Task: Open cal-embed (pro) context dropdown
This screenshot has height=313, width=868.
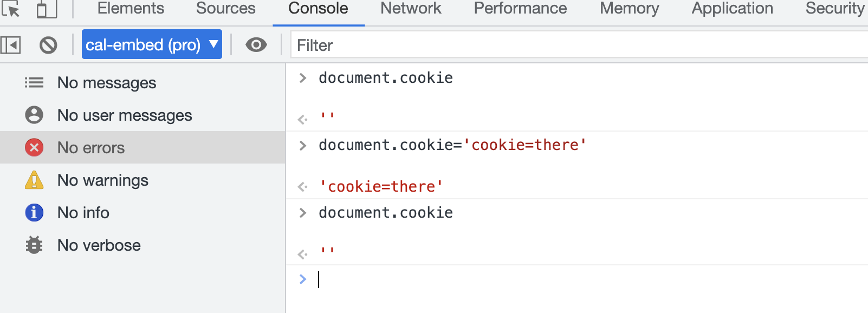Action: click(152, 45)
